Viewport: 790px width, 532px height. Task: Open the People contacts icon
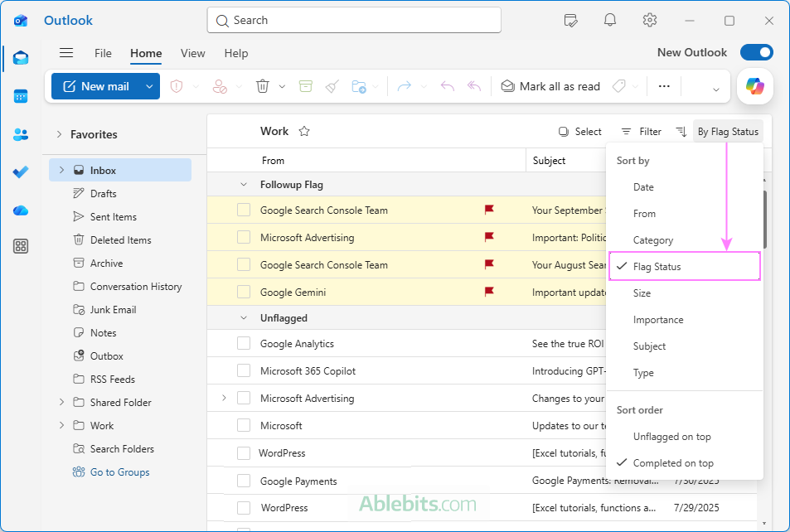[x=21, y=134]
